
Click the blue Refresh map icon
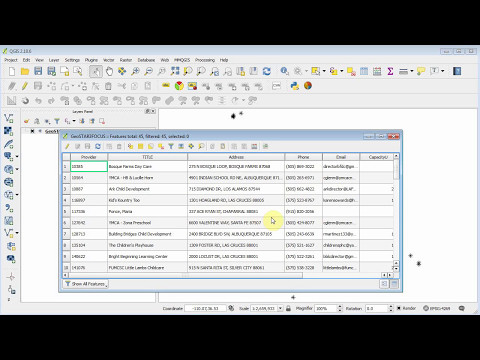point(266,71)
